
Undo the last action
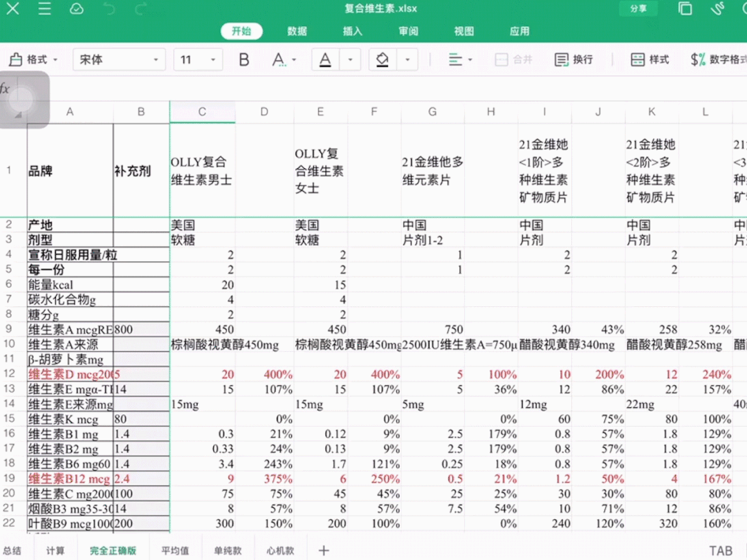coord(109,8)
